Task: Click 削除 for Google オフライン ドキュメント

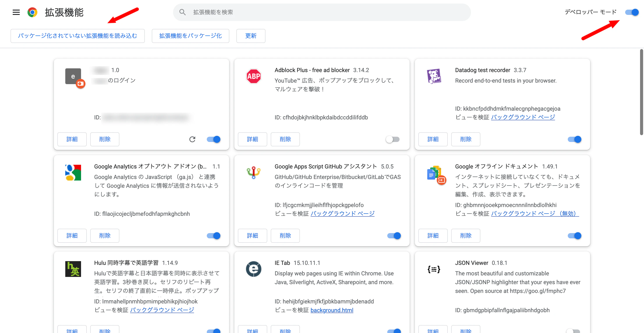Action: 466,236
